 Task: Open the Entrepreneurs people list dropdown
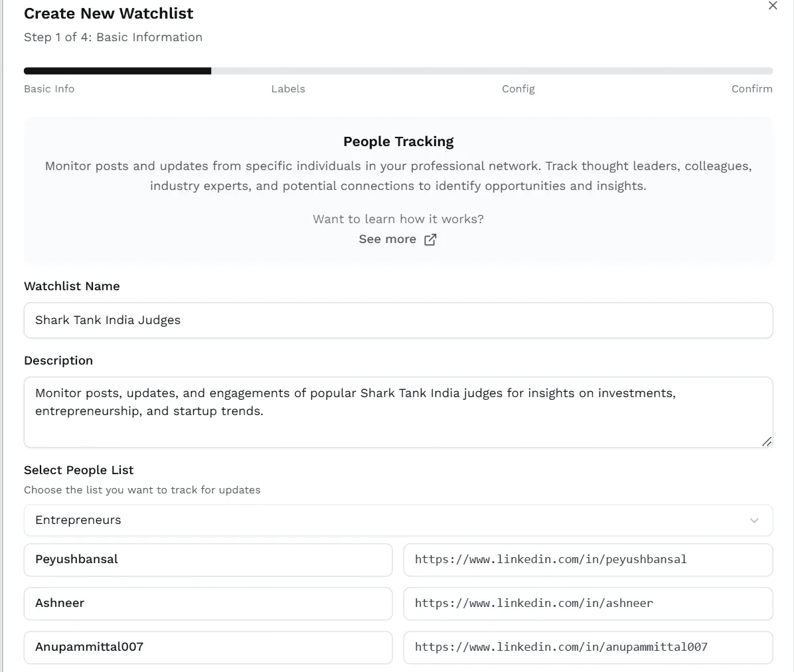coord(398,520)
